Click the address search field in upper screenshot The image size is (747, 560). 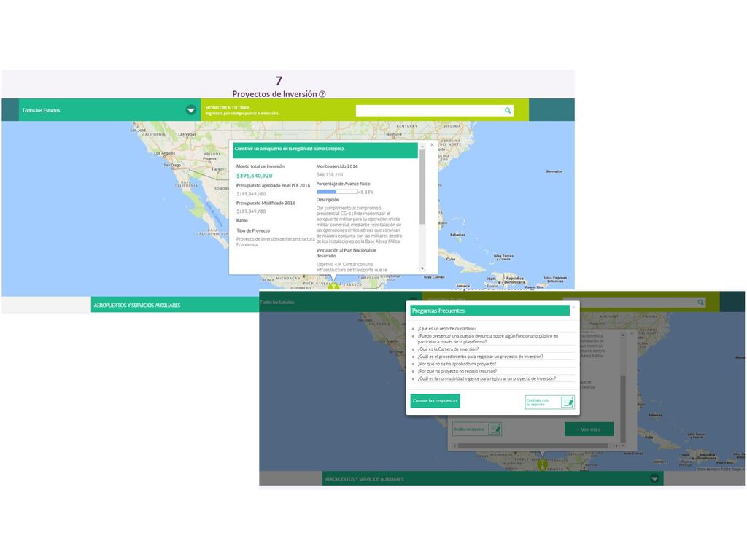435,111
